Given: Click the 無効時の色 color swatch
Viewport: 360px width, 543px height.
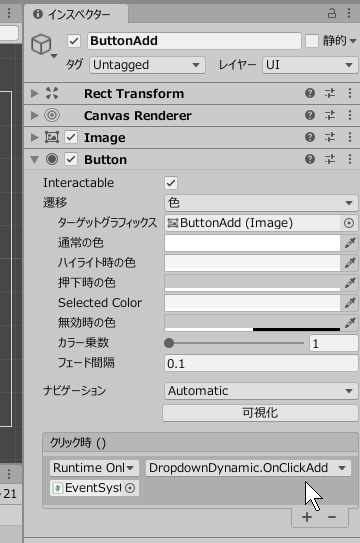Looking at the screenshot, I should coord(252,323).
